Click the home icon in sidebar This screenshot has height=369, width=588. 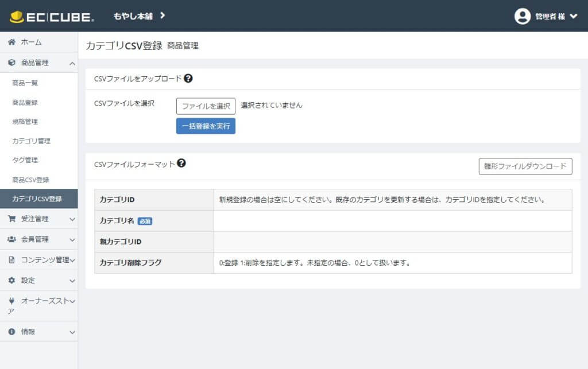(x=11, y=42)
